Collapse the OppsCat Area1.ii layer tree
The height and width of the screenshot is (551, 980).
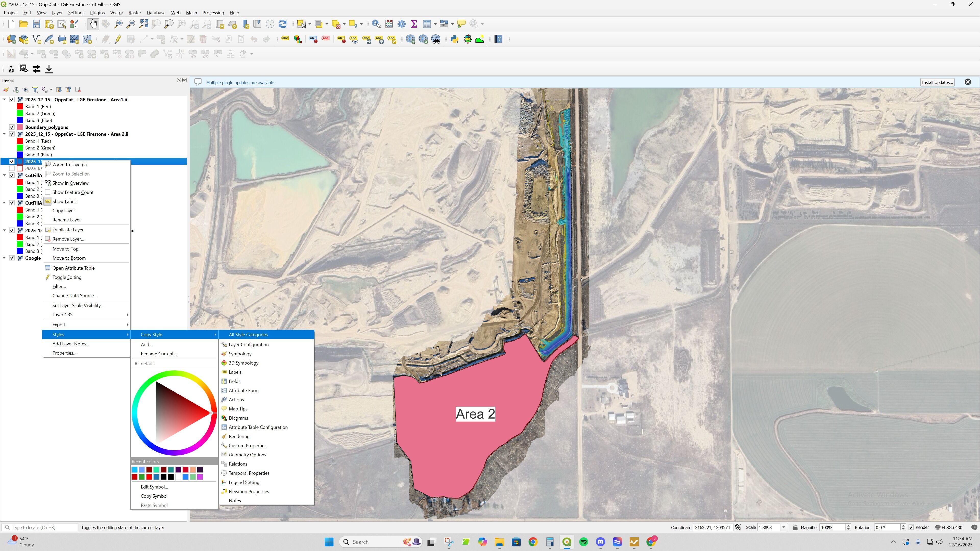5,100
